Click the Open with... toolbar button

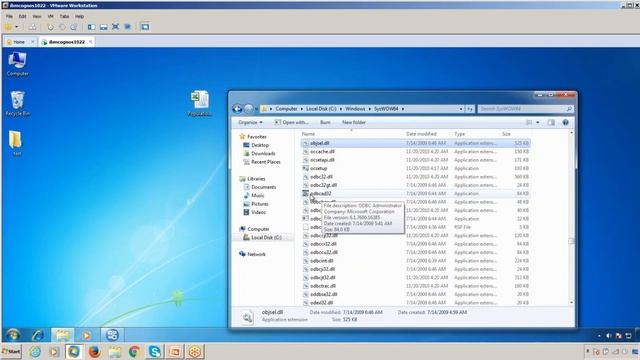tap(291, 122)
